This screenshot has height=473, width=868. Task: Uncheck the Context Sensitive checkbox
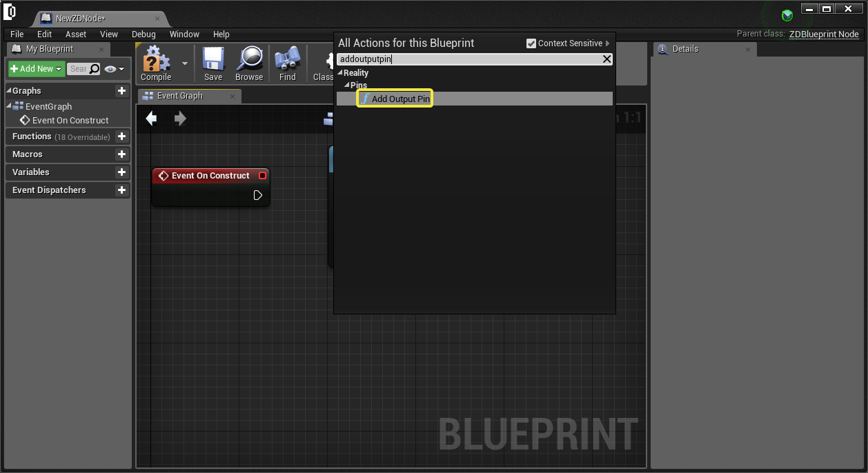click(x=531, y=43)
